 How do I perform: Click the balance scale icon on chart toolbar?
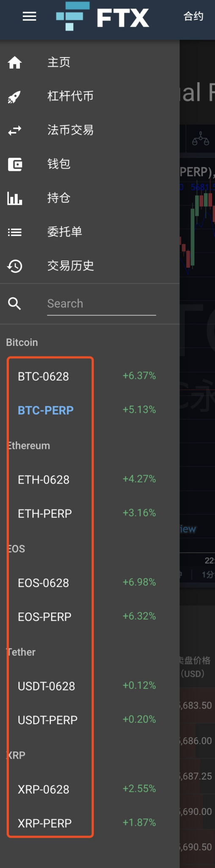pyautogui.click(x=201, y=139)
